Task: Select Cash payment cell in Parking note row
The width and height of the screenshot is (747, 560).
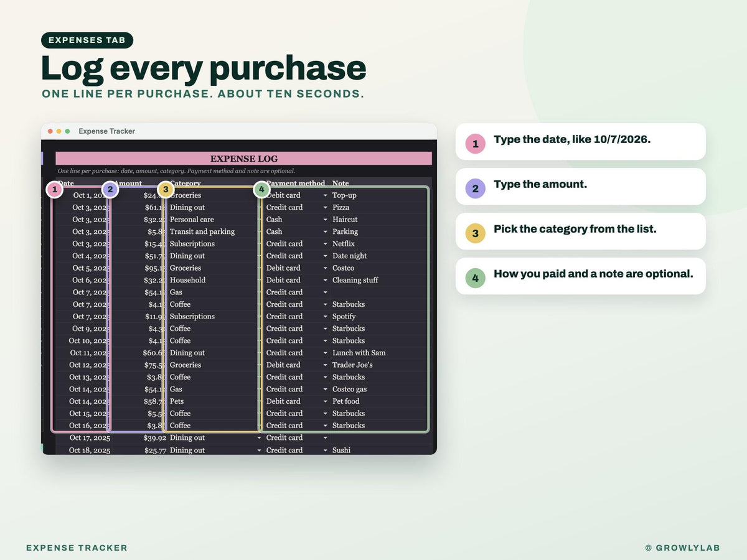Action: [x=297, y=231]
